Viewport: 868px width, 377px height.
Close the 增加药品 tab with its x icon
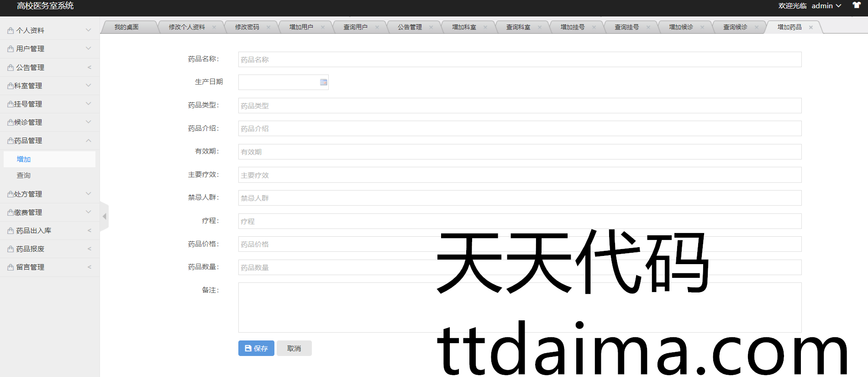[811, 27]
